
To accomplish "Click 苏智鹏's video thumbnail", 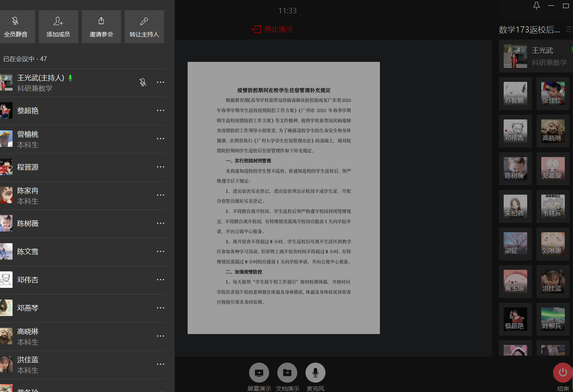I will [x=515, y=94].
